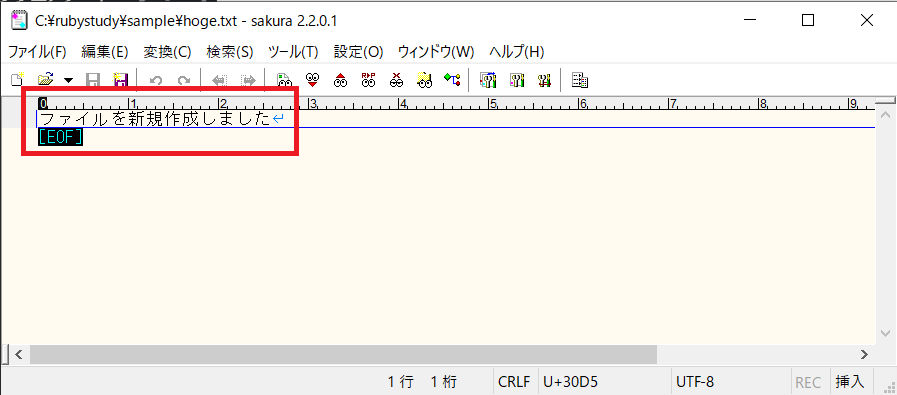Image resolution: width=897 pixels, height=395 pixels.
Task: Click the Find Previous up-arrow icon
Action: [x=340, y=80]
